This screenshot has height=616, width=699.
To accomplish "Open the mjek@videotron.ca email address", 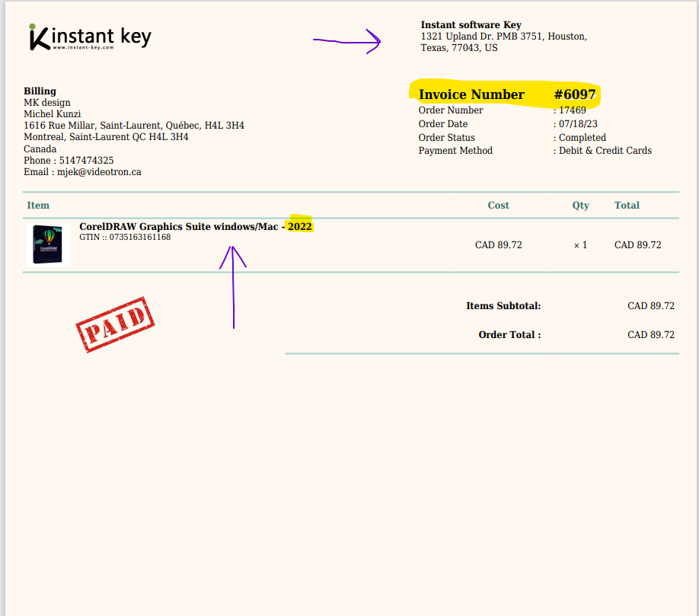I will pos(99,172).
